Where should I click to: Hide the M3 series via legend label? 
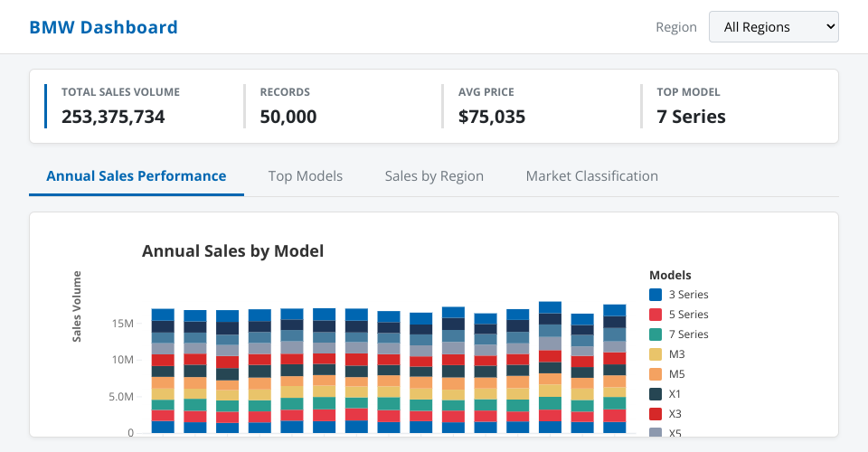click(x=677, y=354)
